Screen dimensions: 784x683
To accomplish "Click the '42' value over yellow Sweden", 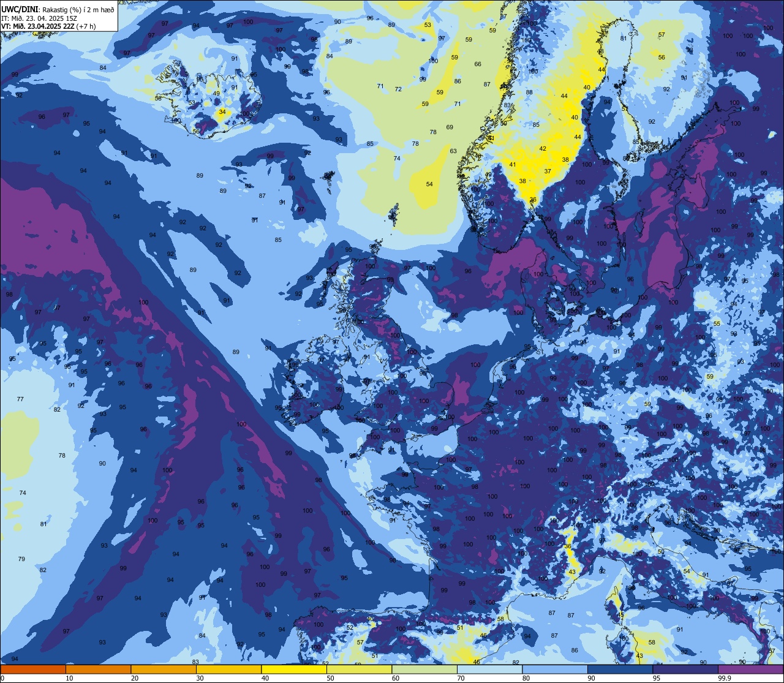I will (543, 149).
